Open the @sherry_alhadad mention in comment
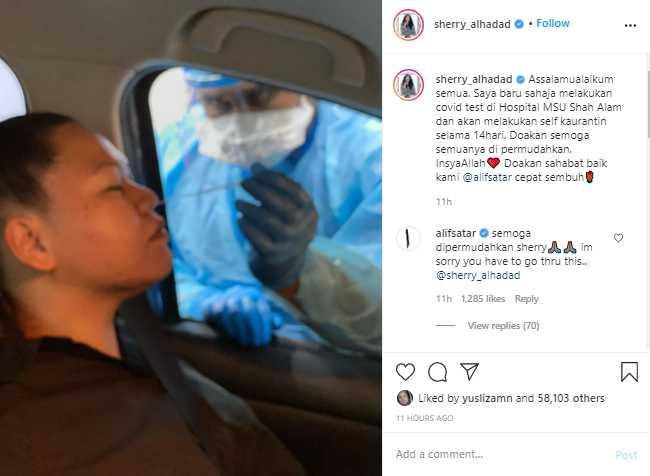 coord(478,275)
